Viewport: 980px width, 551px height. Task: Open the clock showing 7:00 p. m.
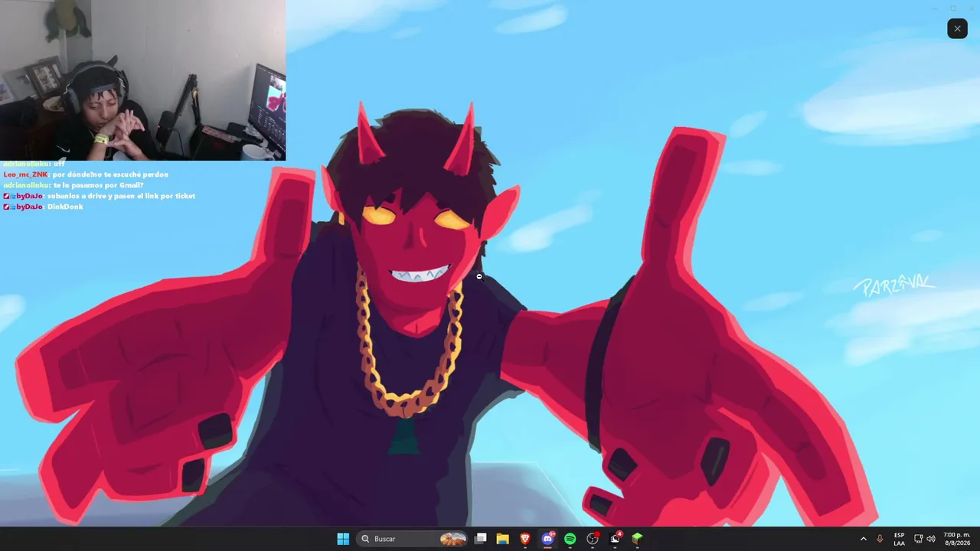(x=956, y=539)
